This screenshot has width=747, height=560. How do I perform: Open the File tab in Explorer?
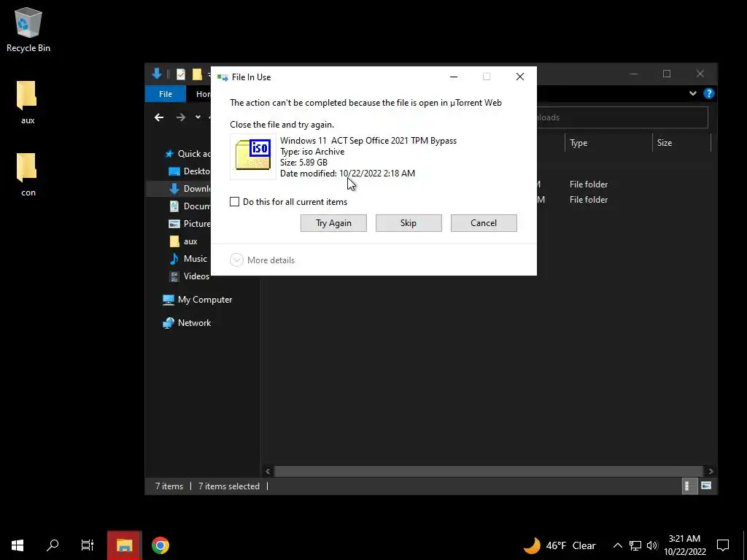(x=166, y=94)
